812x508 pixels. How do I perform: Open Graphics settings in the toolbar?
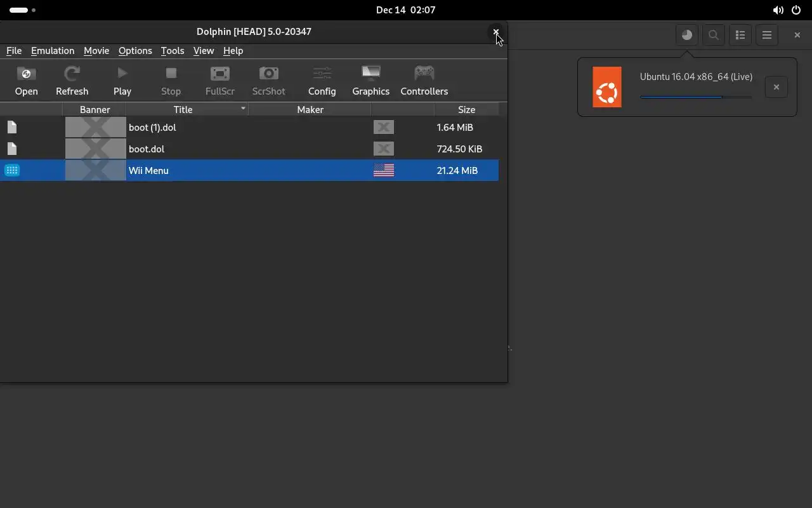tap(370, 81)
